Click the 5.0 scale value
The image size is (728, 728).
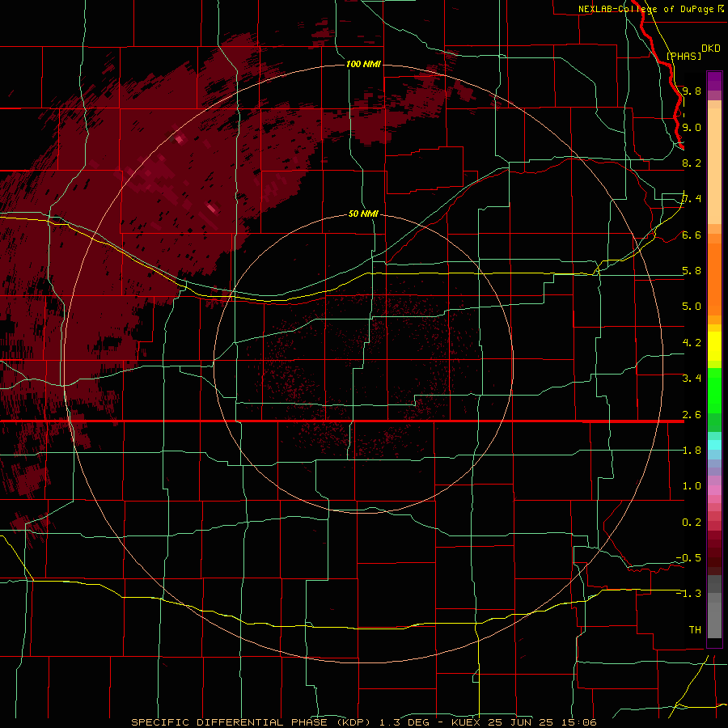click(x=692, y=307)
